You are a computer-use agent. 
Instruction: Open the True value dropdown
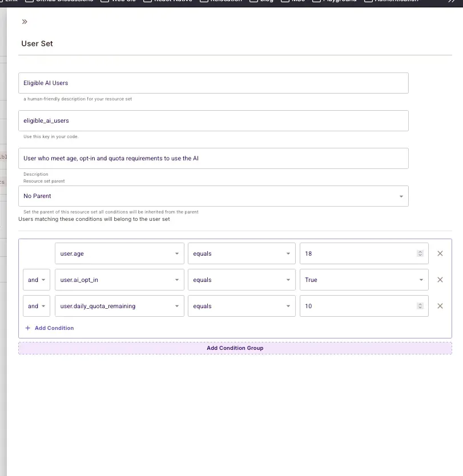364,280
